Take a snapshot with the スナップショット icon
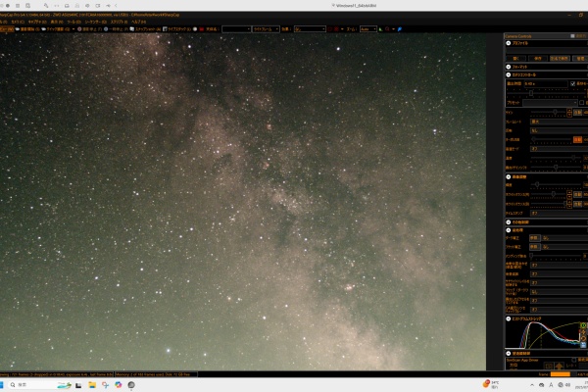Viewport: 588px width, 392px height. coord(132,29)
